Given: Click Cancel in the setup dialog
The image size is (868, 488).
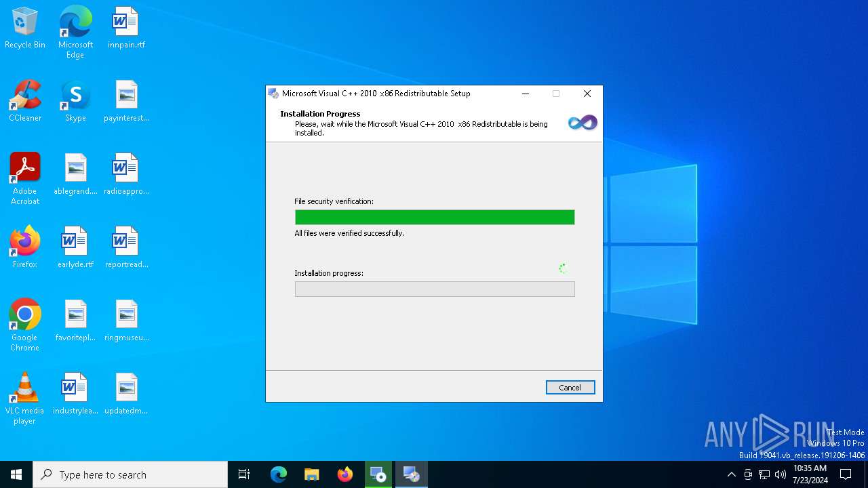Looking at the screenshot, I should coord(570,388).
